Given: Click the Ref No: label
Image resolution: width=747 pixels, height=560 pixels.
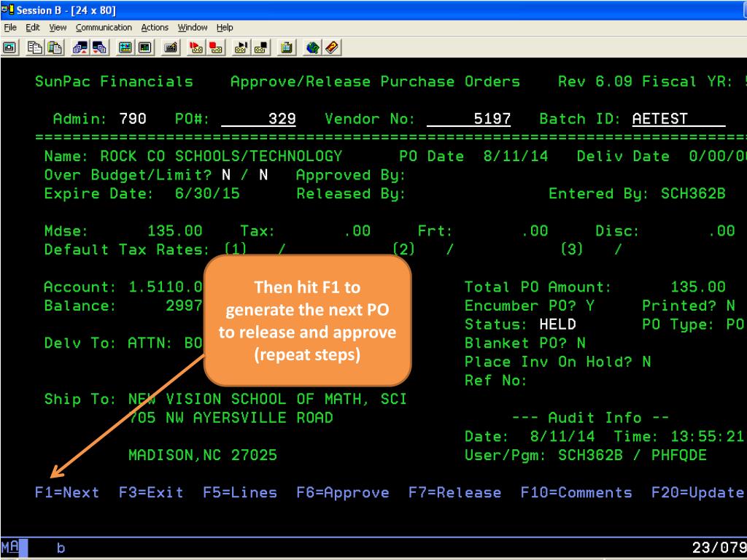Looking at the screenshot, I should (495, 381).
